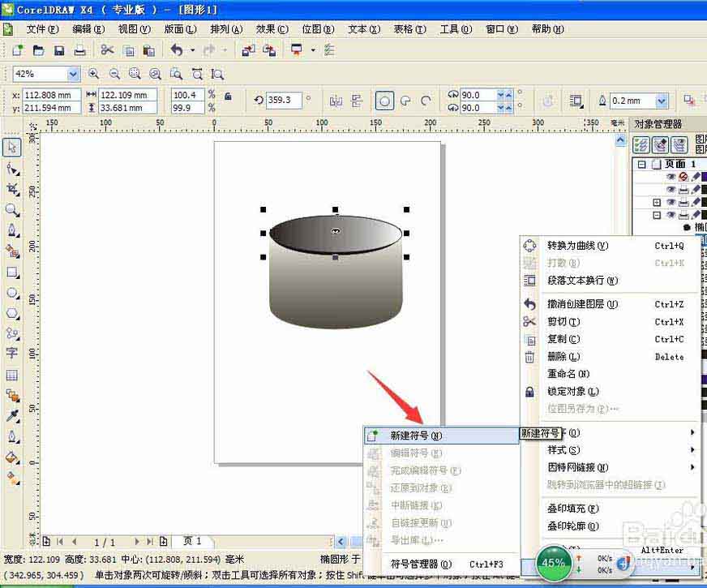Click the rotation angle field 359.3
Image resolution: width=707 pixels, height=588 pixels.
coord(284,100)
